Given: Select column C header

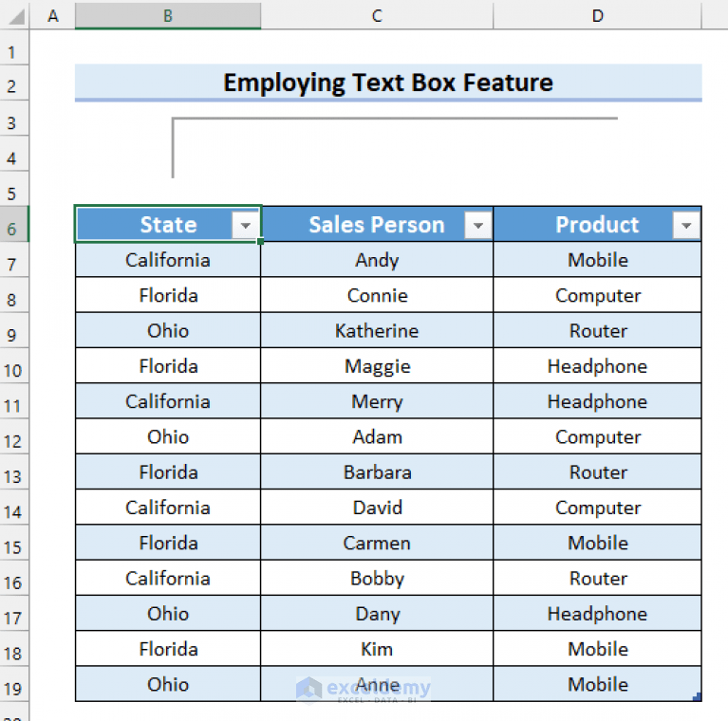Looking at the screenshot, I should [x=377, y=16].
